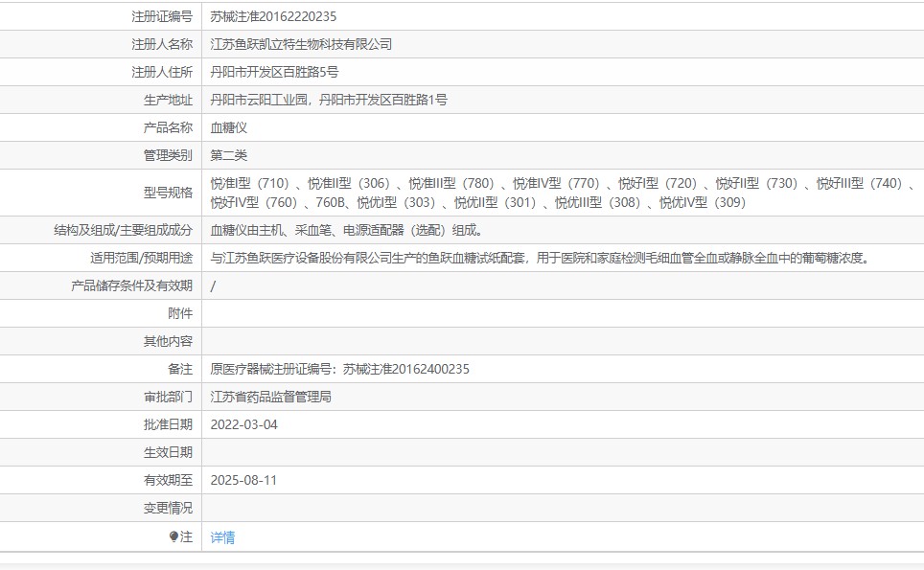Viewport: 924px width, 570px height.
Task: Select product name 血糖仪
Action: 229,127
